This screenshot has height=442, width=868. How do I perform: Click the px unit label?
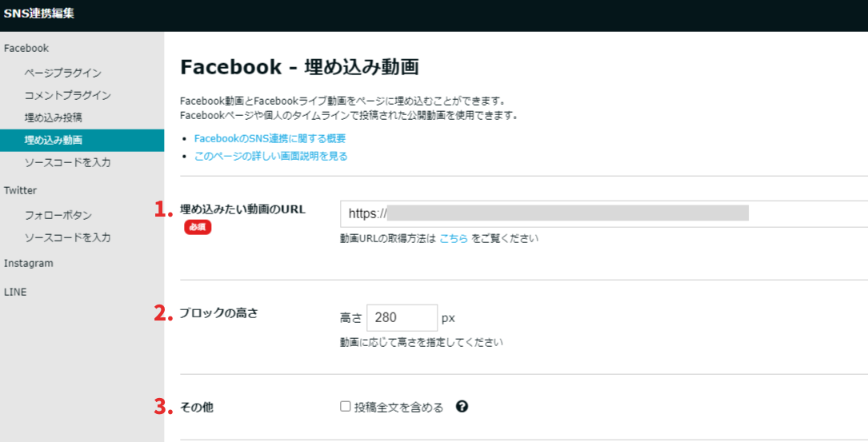click(448, 318)
